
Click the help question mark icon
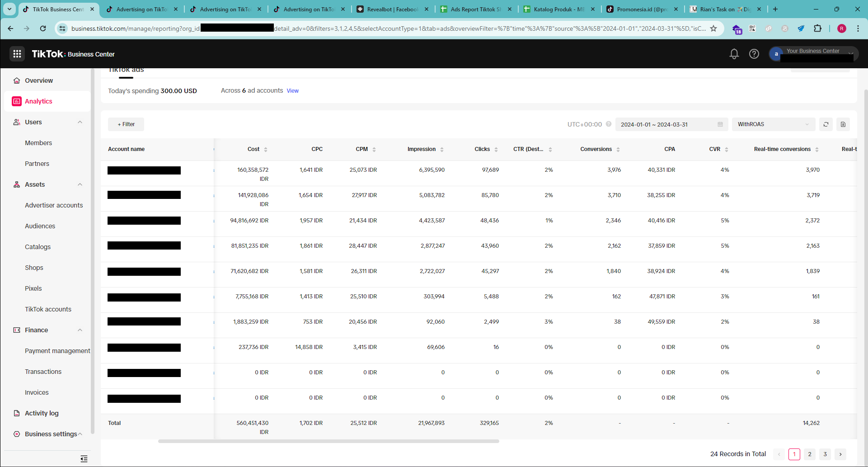754,54
